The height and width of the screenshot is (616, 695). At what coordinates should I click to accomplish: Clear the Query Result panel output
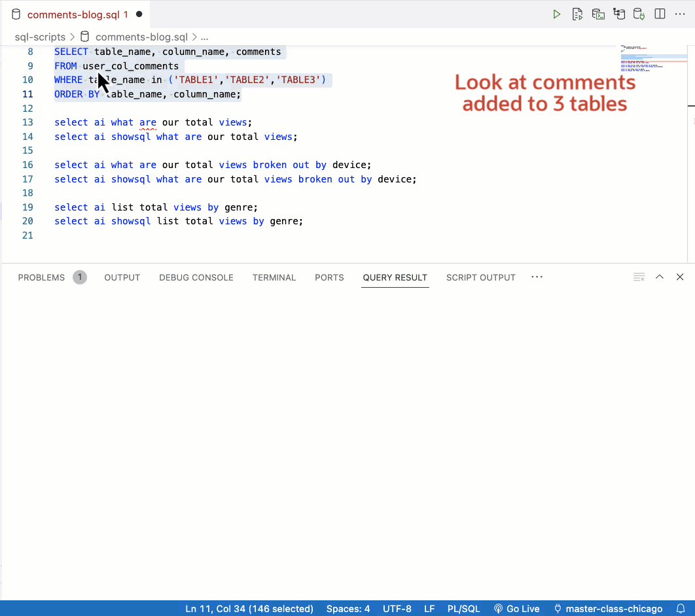point(639,277)
